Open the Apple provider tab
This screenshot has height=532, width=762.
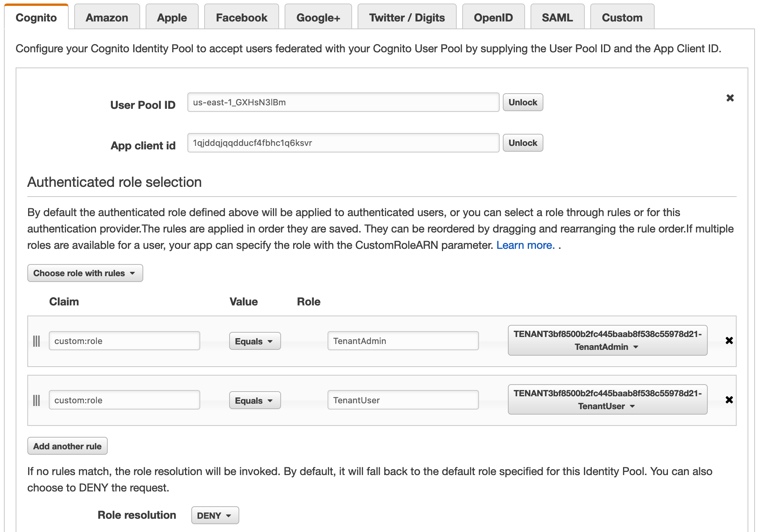(172, 17)
